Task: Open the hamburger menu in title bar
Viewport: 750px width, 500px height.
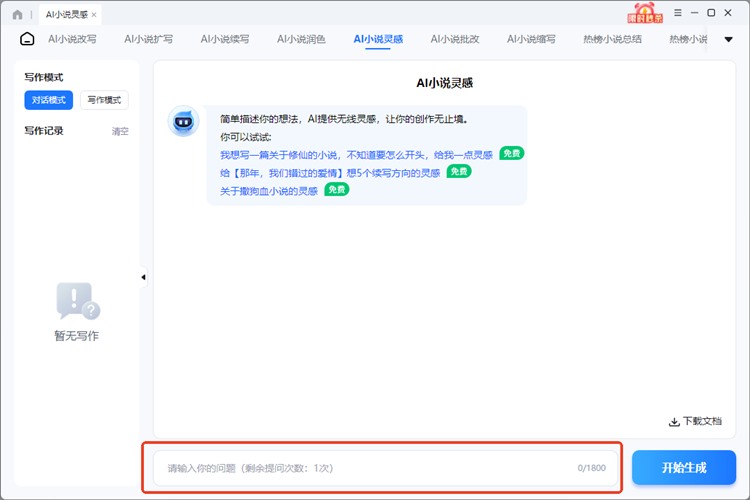Action: click(678, 13)
